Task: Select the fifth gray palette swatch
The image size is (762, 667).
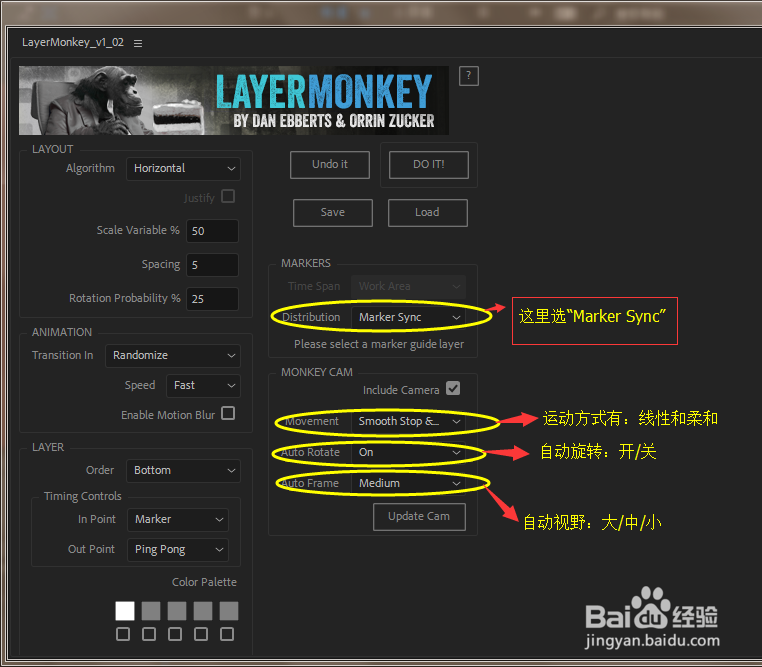Action: (x=229, y=611)
